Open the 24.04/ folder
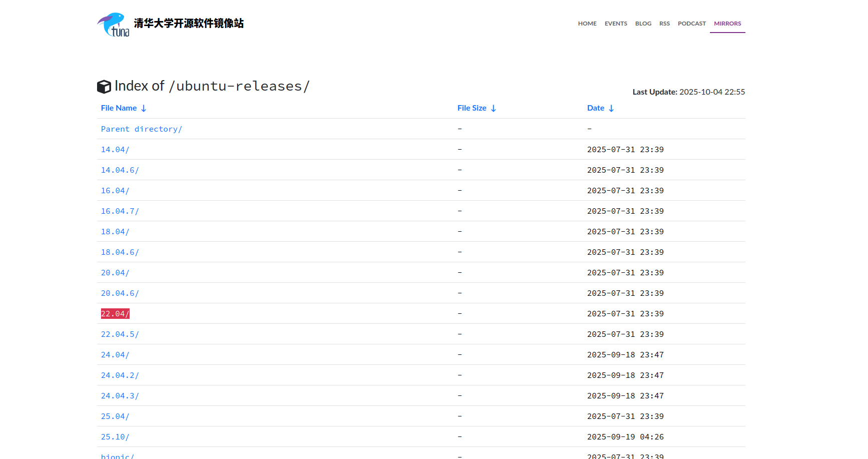The height and width of the screenshot is (459, 868). 115,355
